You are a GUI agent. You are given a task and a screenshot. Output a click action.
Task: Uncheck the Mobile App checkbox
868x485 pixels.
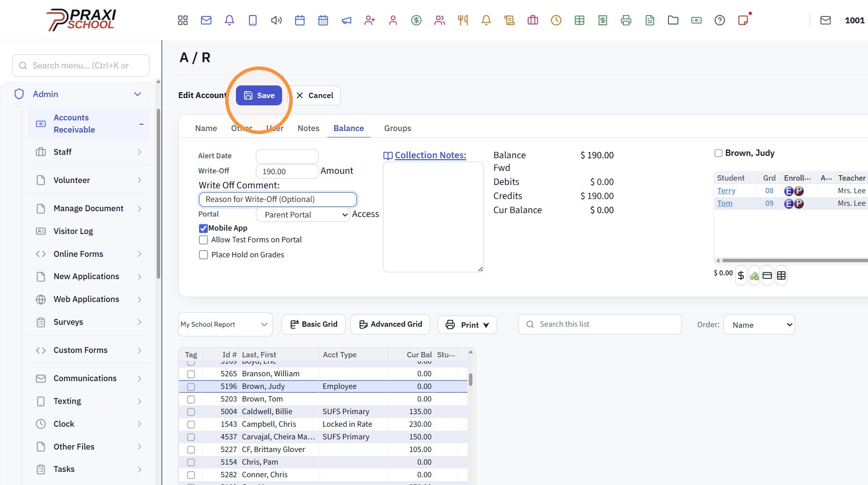coord(203,228)
